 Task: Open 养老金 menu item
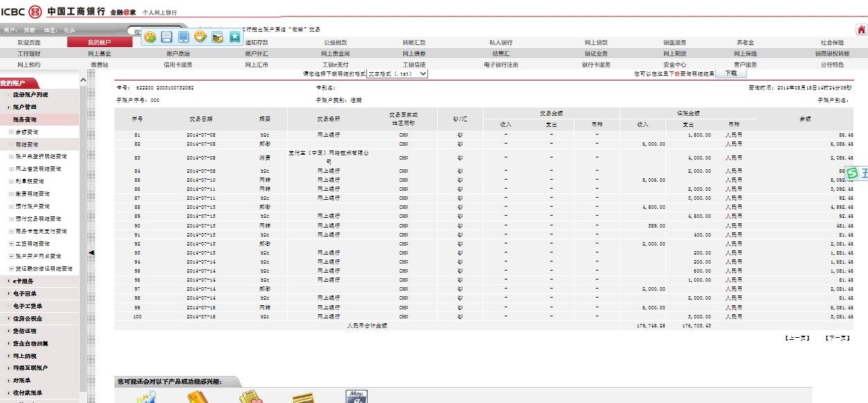pyautogui.click(x=745, y=42)
